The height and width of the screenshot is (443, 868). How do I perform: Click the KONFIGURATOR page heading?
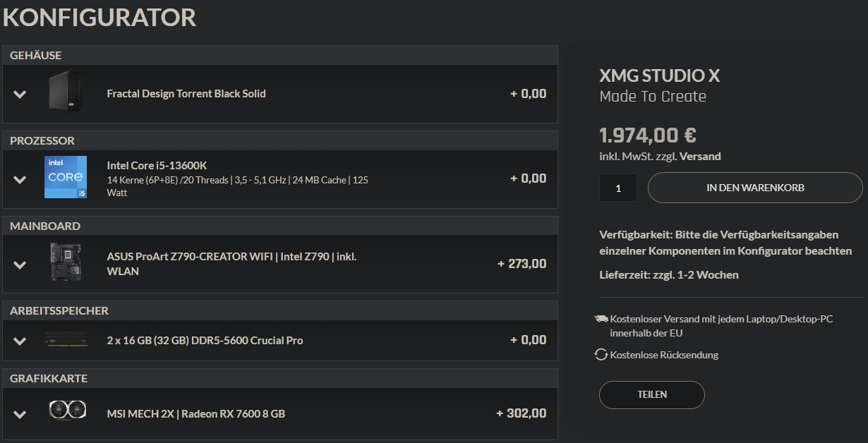[x=100, y=18]
